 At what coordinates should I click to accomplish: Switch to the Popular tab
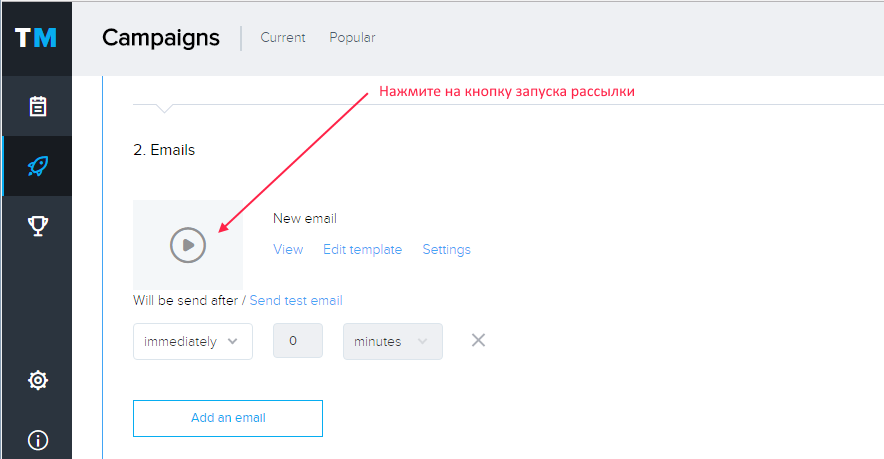point(352,37)
